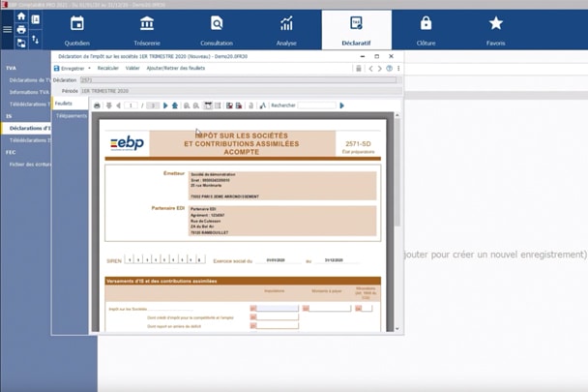Click the Rechercher search input field
This screenshot has height=392, width=588.
(x=316, y=106)
